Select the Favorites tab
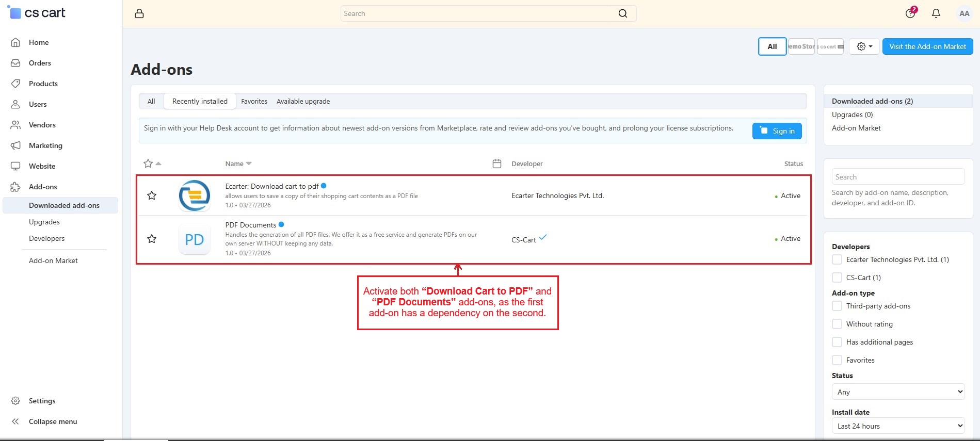Screen dimensions: 980x441 pyautogui.click(x=254, y=102)
